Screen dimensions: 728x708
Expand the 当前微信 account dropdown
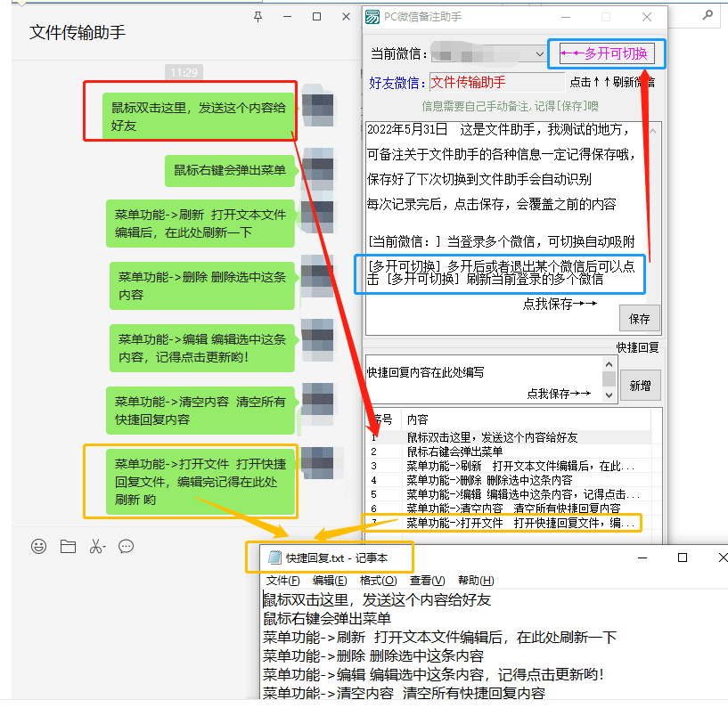point(539,54)
